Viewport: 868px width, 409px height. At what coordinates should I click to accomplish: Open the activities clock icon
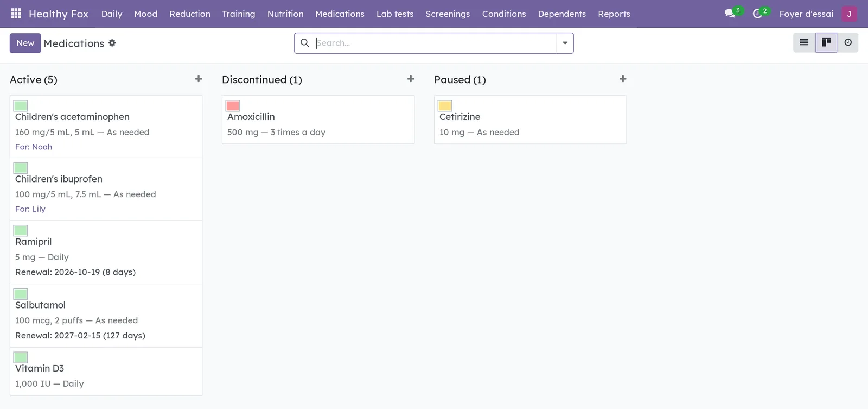[757, 14]
